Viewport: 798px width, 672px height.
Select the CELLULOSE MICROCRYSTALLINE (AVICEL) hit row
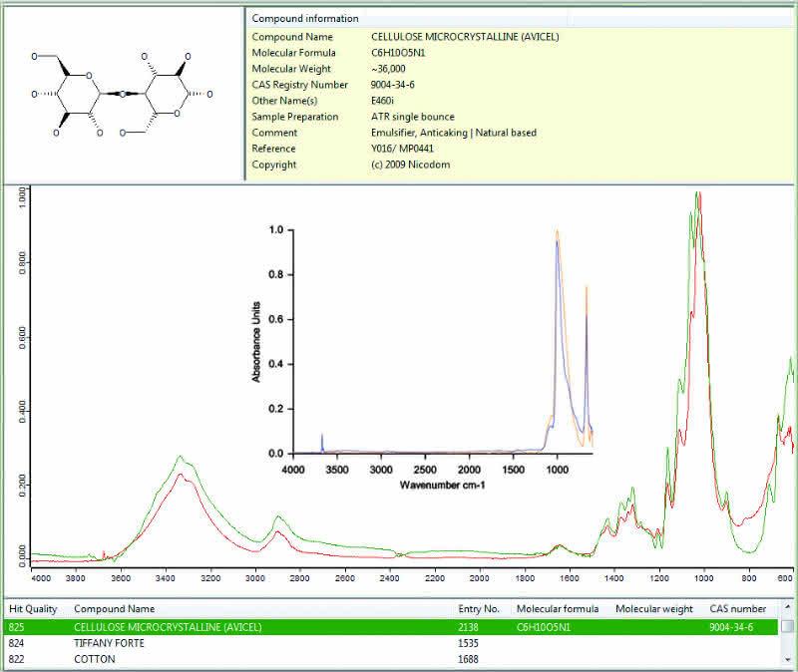coord(391,627)
